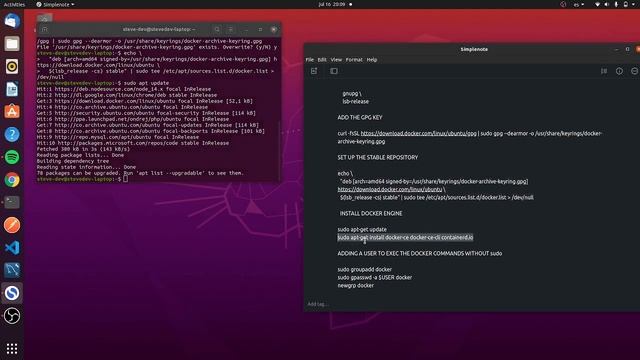Open Thunderbird mail from the dock

point(12,21)
